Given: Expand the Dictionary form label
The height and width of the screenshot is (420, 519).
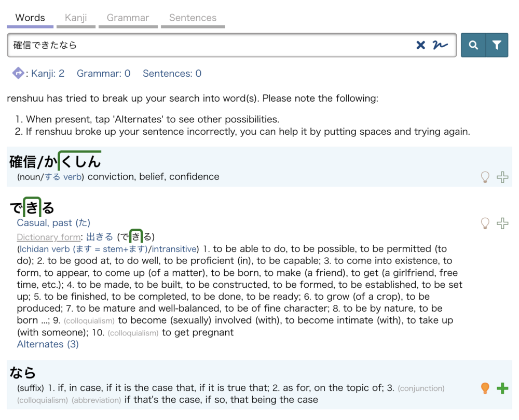Looking at the screenshot, I should [x=49, y=237].
